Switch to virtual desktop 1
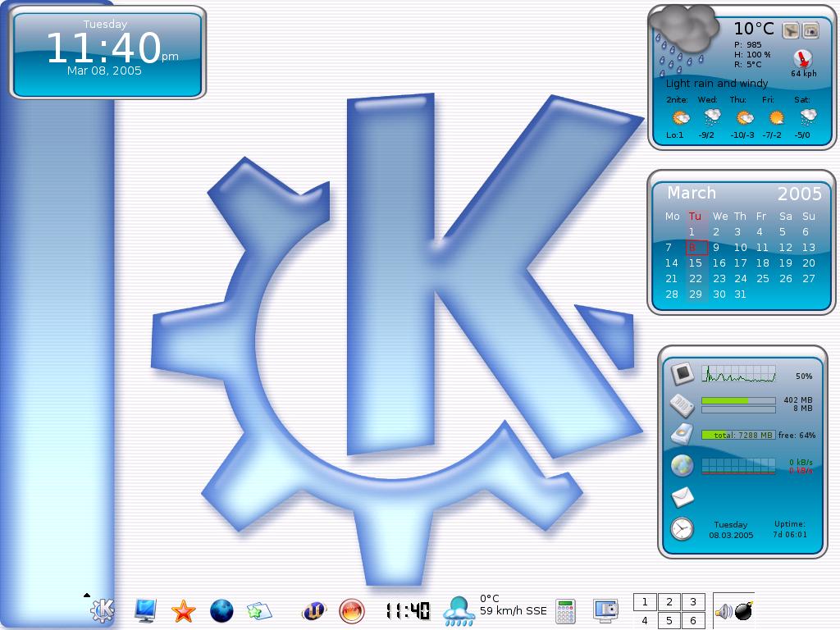The height and width of the screenshot is (630, 840). tap(645, 601)
